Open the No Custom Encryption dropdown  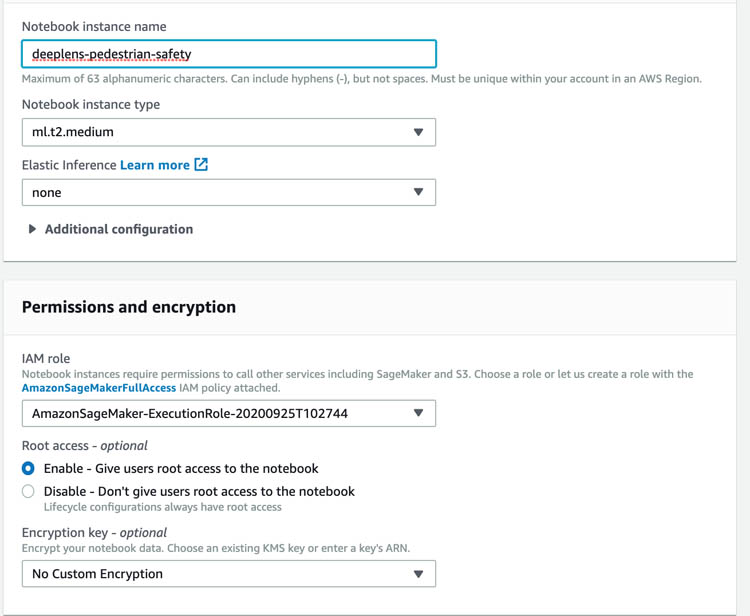[229, 574]
